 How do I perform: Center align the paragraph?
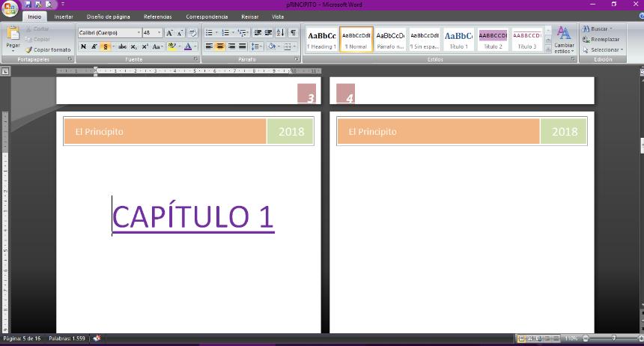[220, 46]
